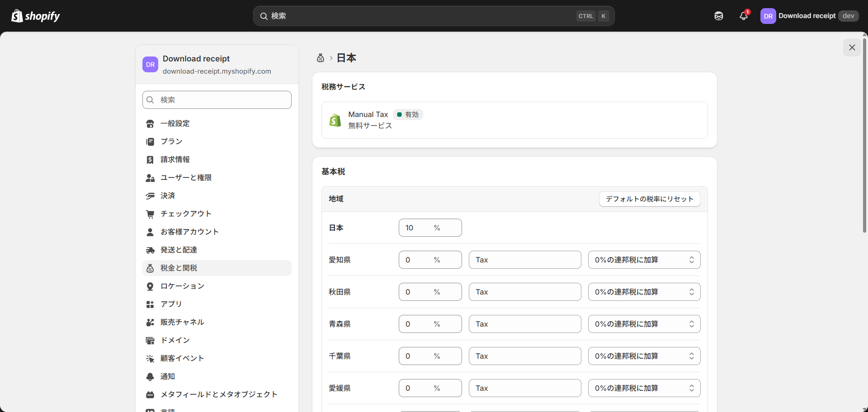Screen dimensions: 868x412
Task: Click the DR avatar in top bar
Action: [x=768, y=16]
